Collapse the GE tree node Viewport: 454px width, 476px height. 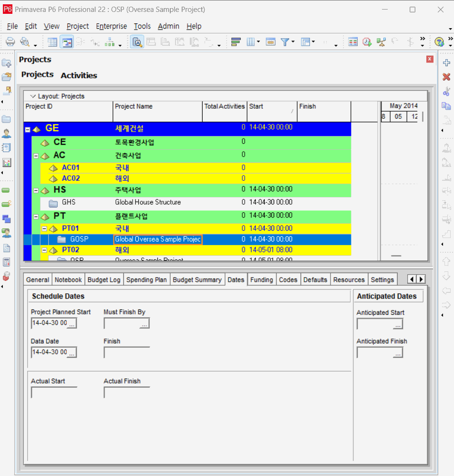point(28,130)
